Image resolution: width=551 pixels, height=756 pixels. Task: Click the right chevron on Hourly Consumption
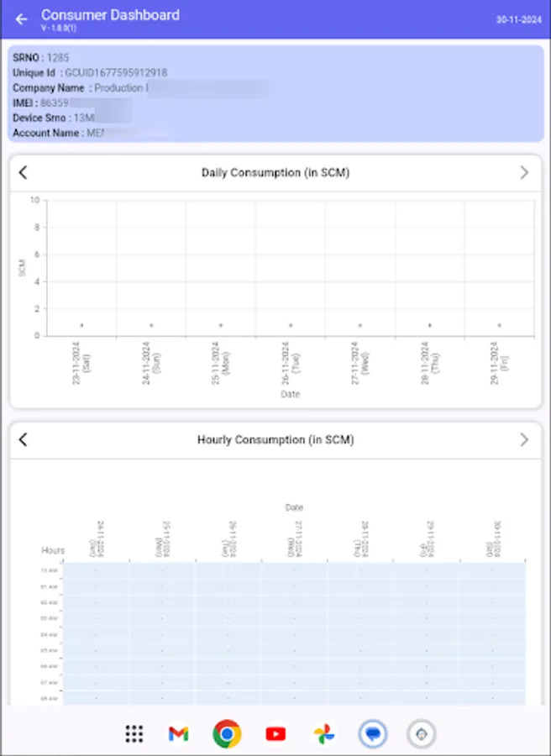pyautogui.click(x=525, y=438)
